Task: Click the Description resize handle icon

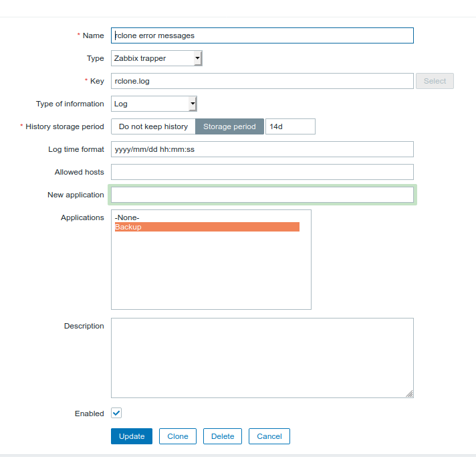Action: [409, 393]
